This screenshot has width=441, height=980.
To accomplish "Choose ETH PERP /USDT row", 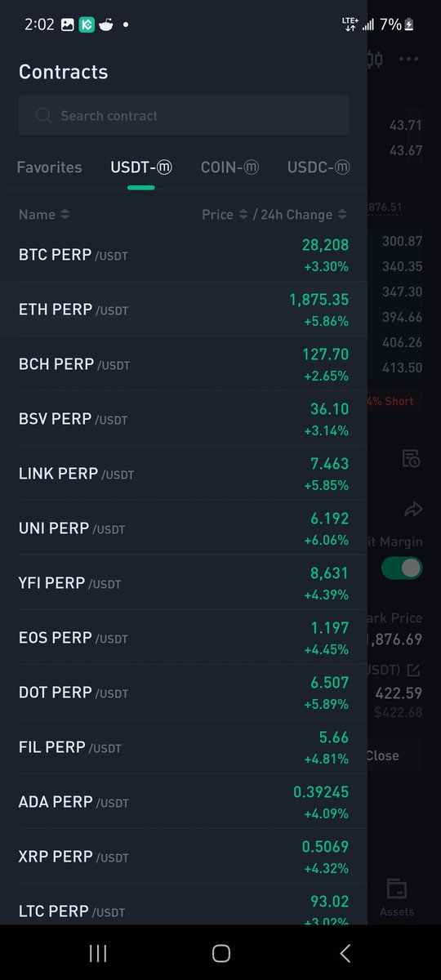I will coord(184,310).
